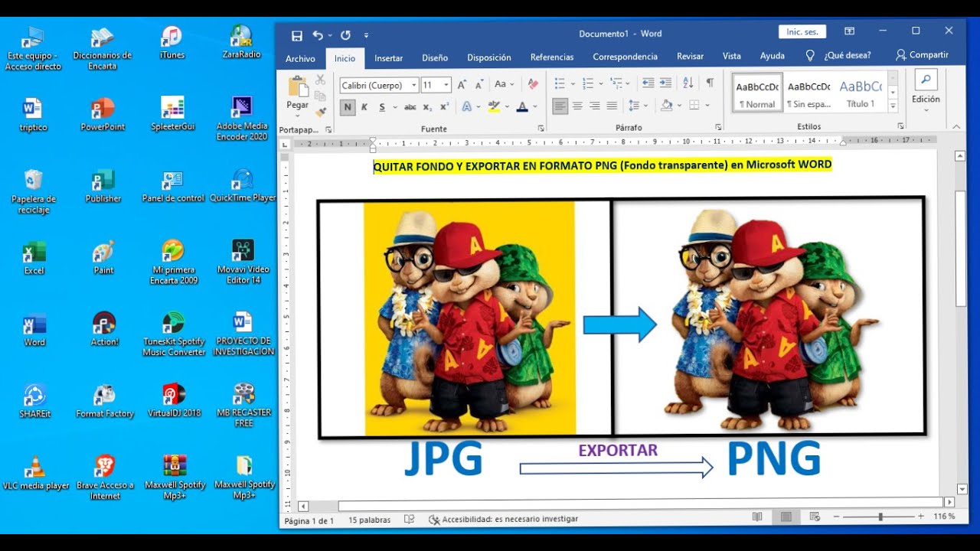The image size is (980, 551).
Task: Click the ribbon display options icon
Action: tap(850, 31)
